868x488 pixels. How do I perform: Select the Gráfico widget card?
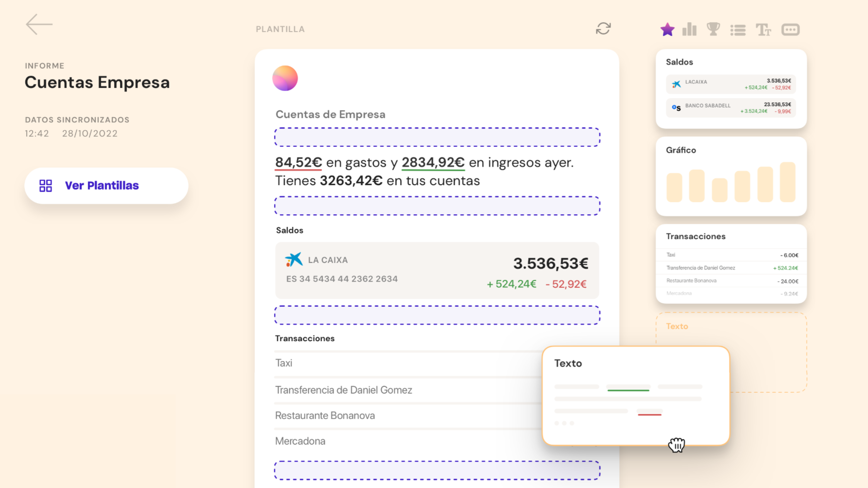click(731, 176)
